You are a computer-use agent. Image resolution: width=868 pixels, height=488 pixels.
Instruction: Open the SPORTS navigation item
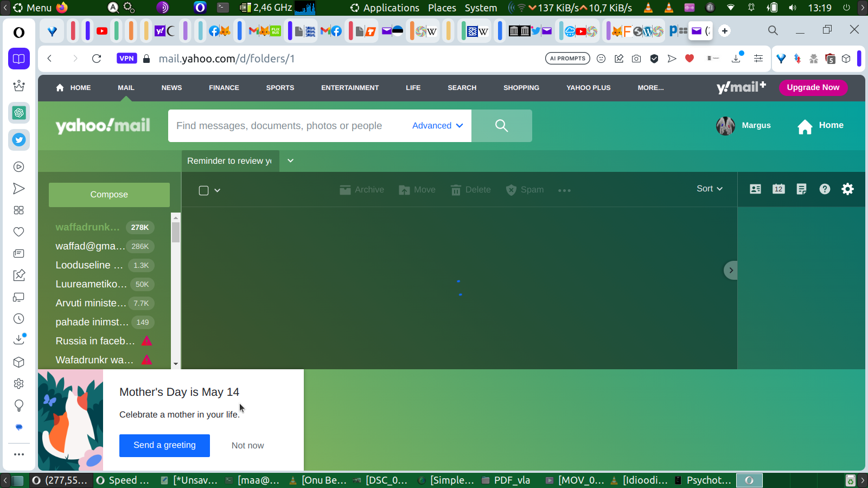[x=280, y=88]
